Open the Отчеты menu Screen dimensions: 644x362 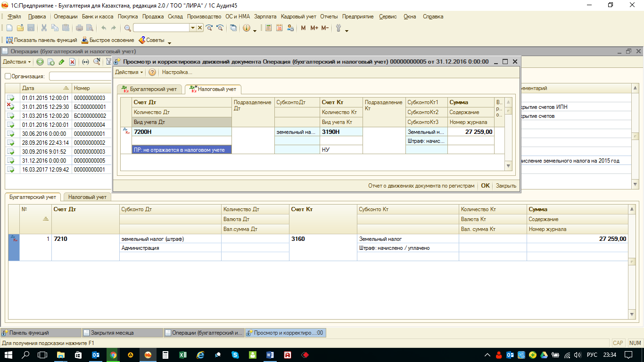point(329,16)
